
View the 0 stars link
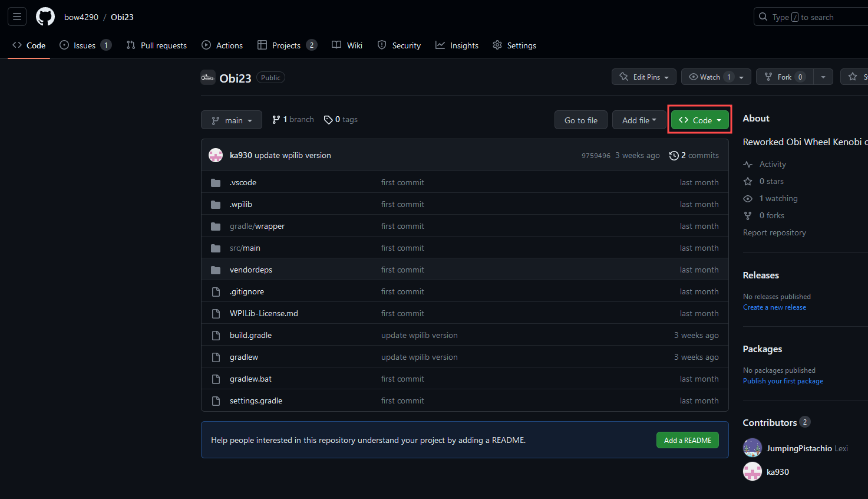(764, 181)
